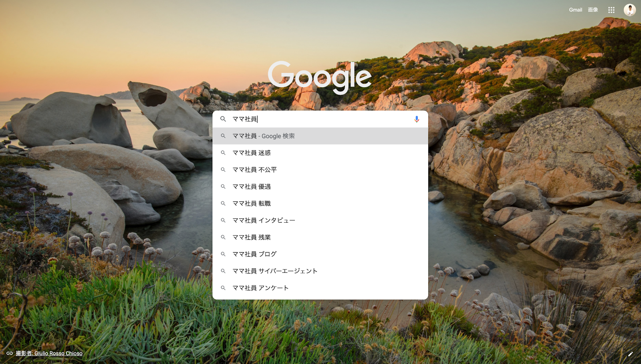Select suggestion ママ社員 - Google 検索
The width and height of the screenshot is (641, 364).
320,136
